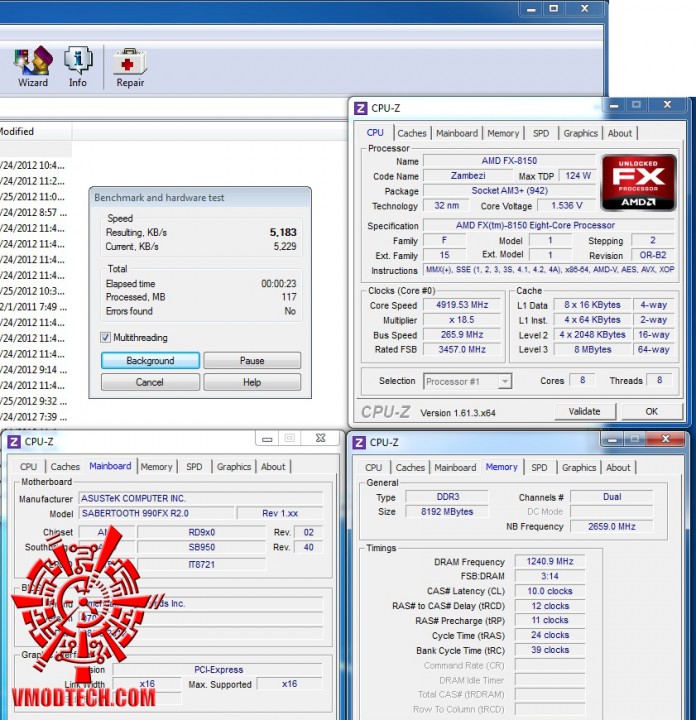Select Caches tab in Memory CPU-Z window

(x=410, y=467)
